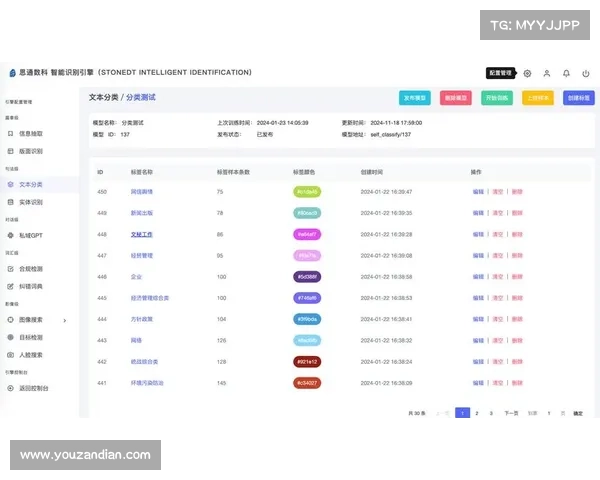This screenshot has width=600, height=480.
Task: Click 清空 for row 443
Action: click(x=498, y=340)
